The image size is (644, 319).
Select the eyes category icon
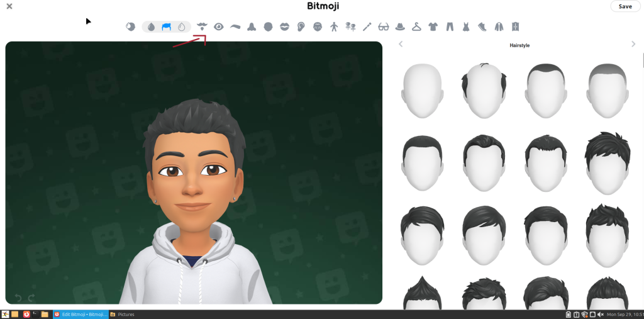pos(219,26)
